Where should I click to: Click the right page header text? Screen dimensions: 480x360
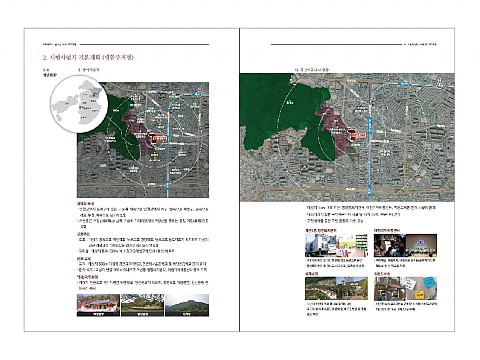(420, 44)
